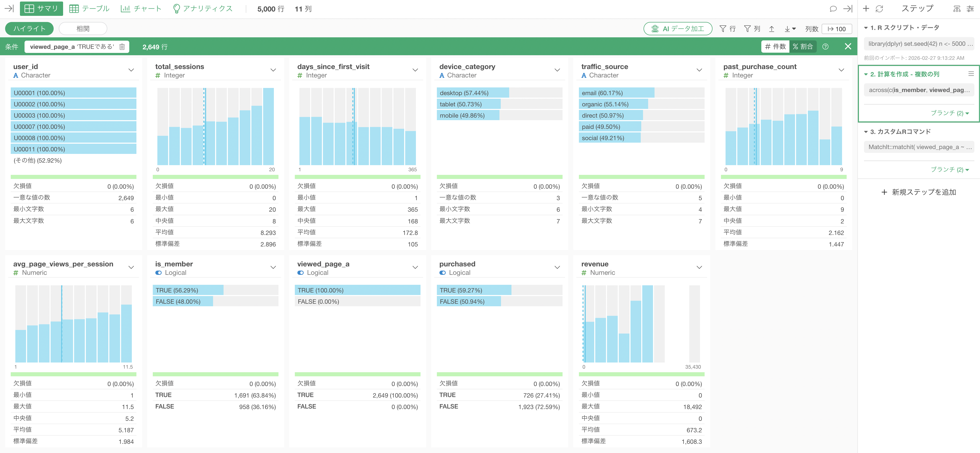The image size is (980, 453).
Task: Switch display to 割合 percentage mode
Action: (x=803, y=47)
